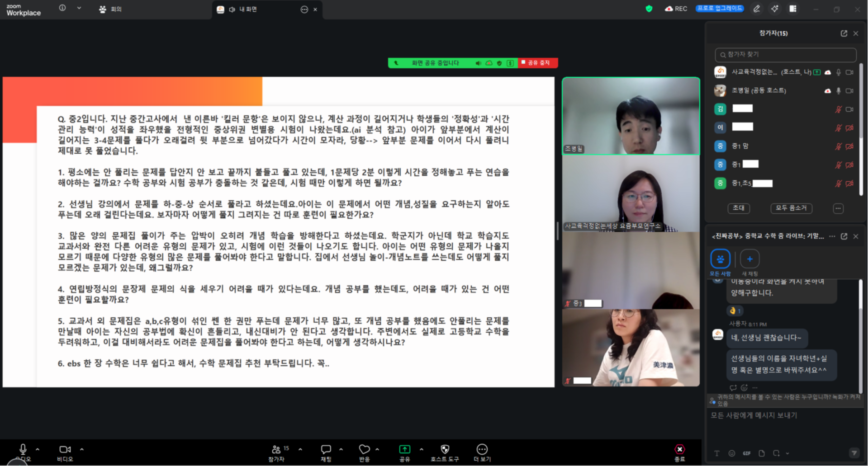Open the chat panel ellipsis menu
The width and height of the screenshot is (868, 466).
pyautogui.click(x=832, y=236)
